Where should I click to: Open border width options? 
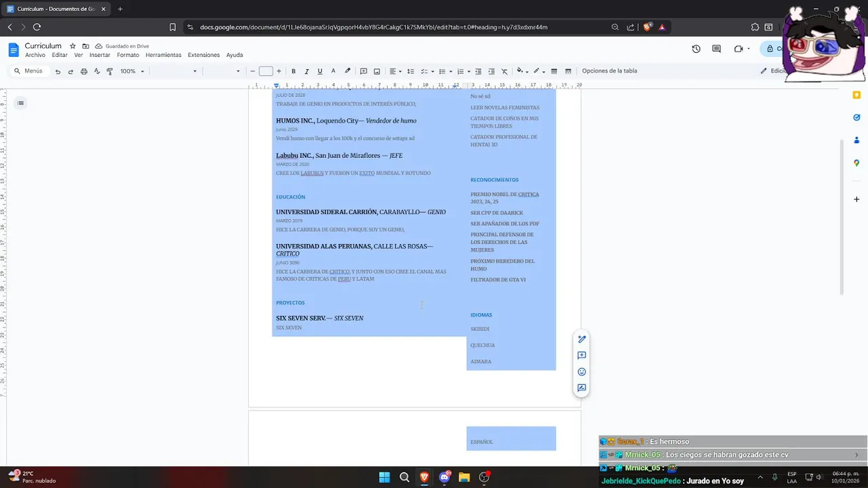(554, 71)
